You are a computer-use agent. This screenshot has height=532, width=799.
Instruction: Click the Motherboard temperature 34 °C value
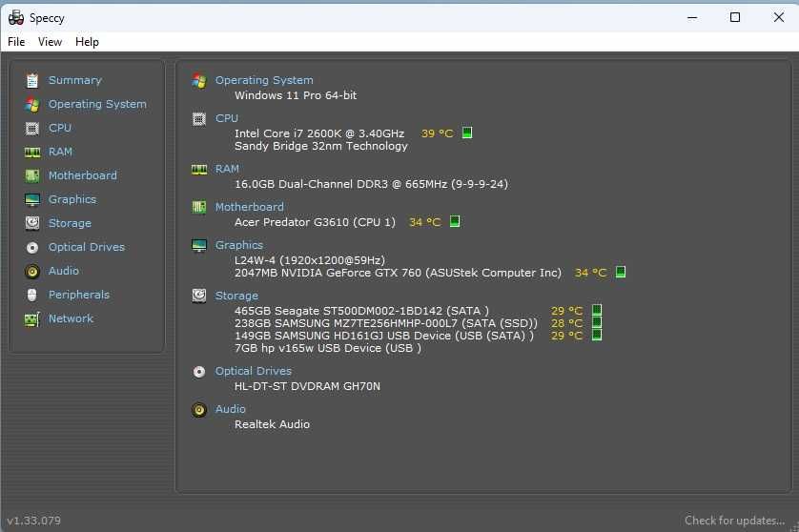pos(425,222)
